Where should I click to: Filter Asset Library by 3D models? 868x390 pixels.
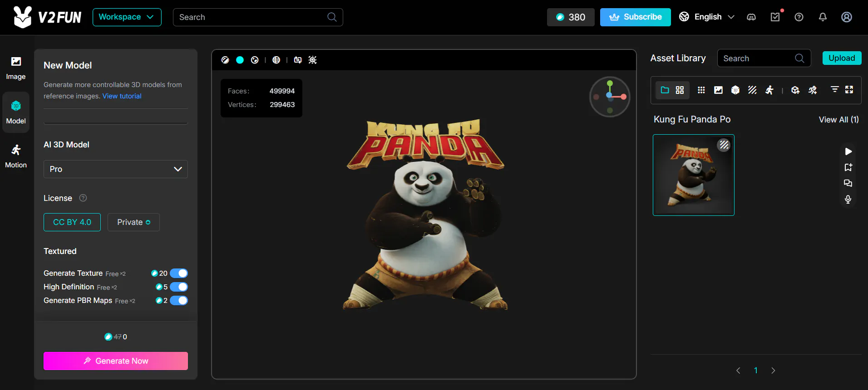pos(735,90)
